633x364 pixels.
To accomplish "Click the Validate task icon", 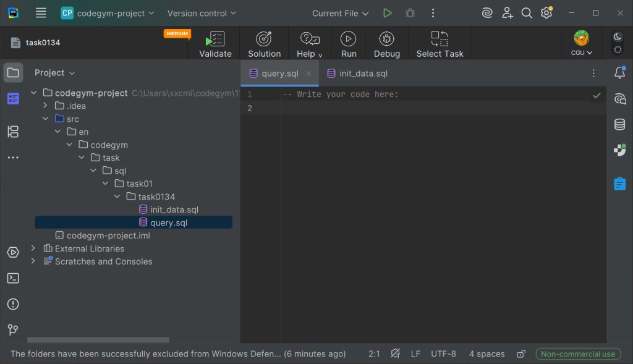I will click(215, 40).
